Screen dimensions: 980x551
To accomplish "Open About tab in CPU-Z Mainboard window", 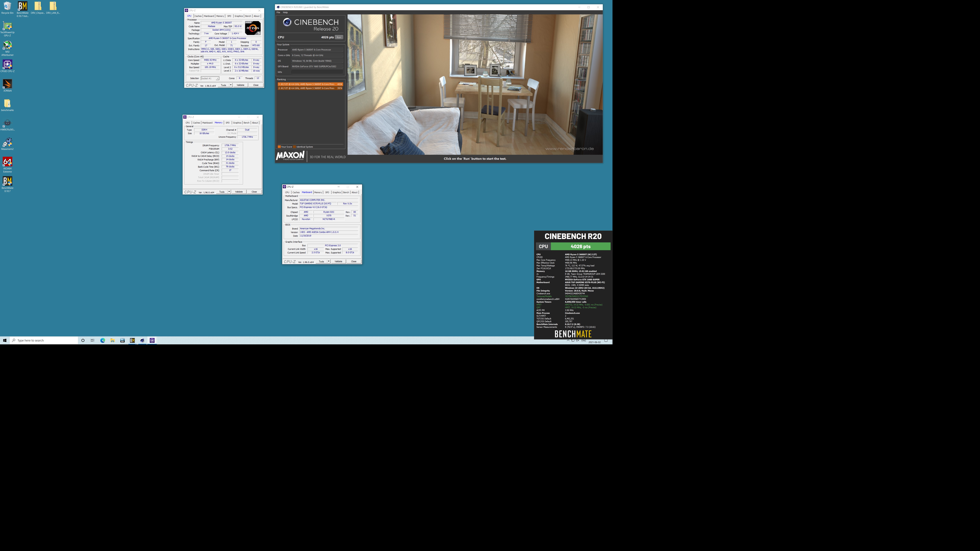I will (355, 192).
